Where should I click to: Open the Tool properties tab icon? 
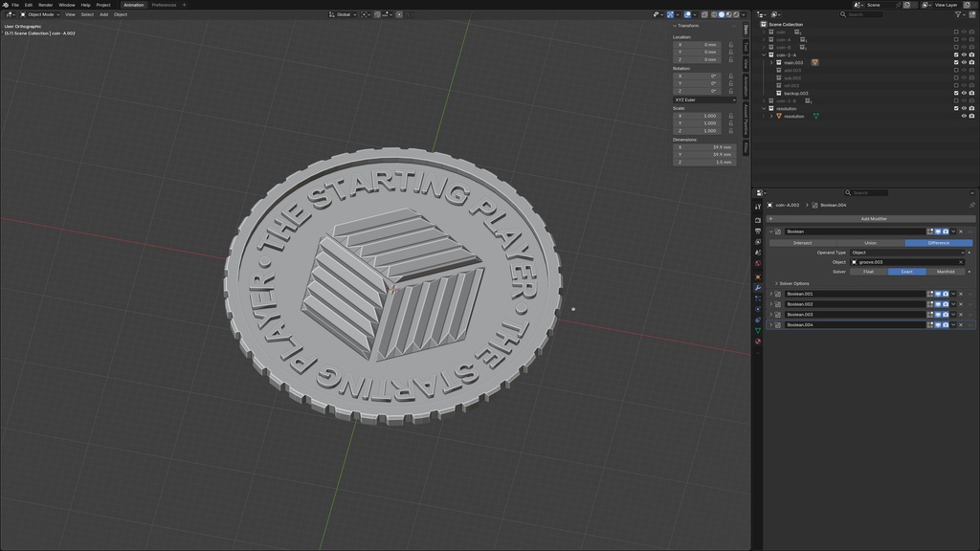point(758,207)
